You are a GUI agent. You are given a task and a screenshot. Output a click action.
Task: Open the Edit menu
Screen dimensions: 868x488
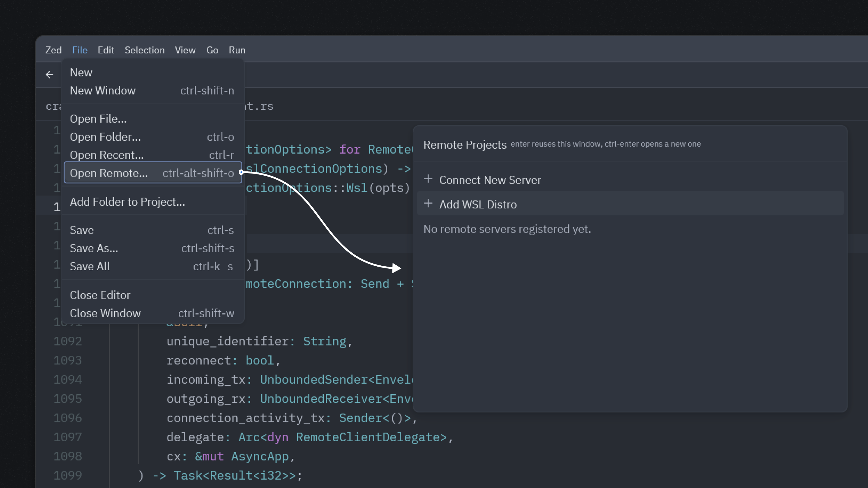point(106,50)
